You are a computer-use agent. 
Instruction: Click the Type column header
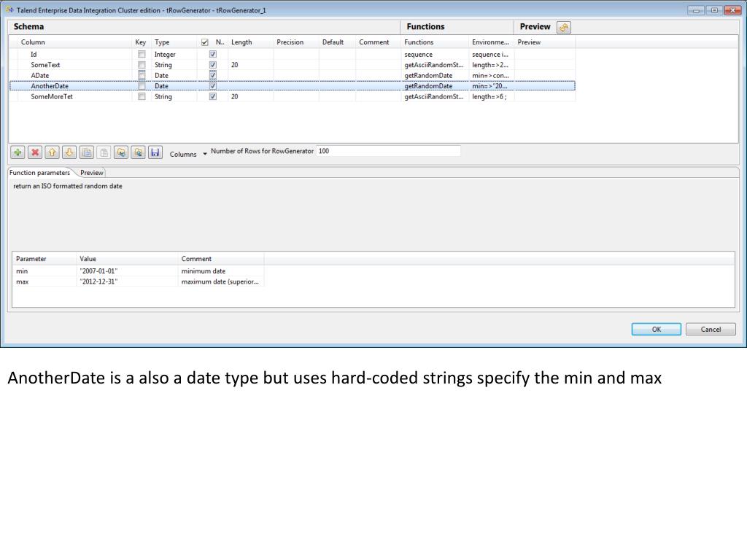tap(174, 42)
